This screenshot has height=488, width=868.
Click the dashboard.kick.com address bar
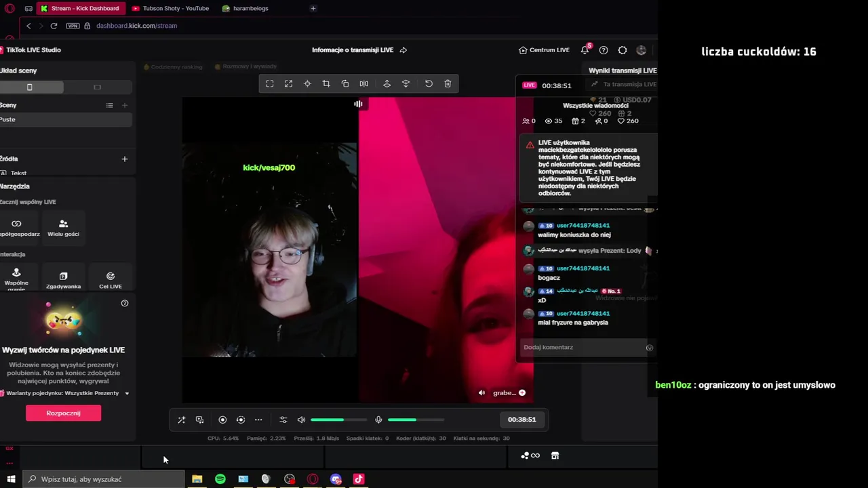point(136,26)
